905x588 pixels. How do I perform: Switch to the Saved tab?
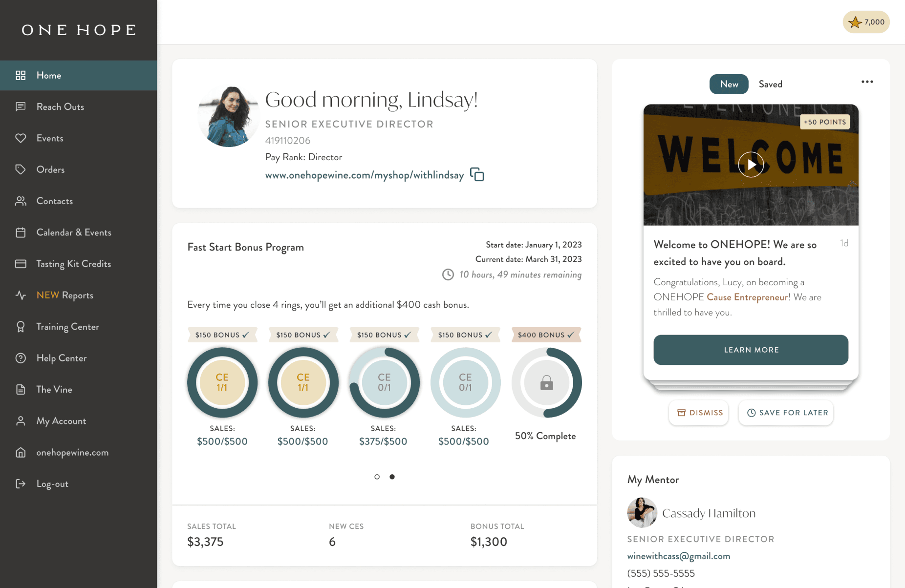[770, 84]
